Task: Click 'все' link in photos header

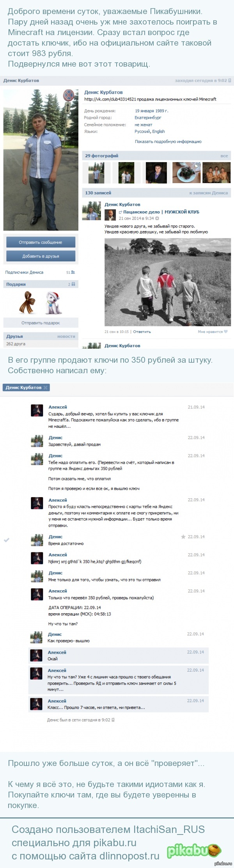Action: (x=224, y=156)
